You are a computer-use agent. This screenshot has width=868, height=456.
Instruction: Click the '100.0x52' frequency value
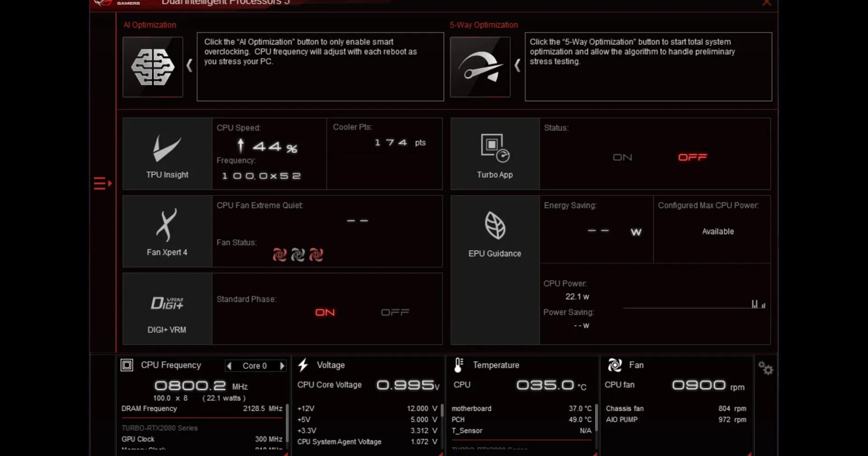(261, 176)
